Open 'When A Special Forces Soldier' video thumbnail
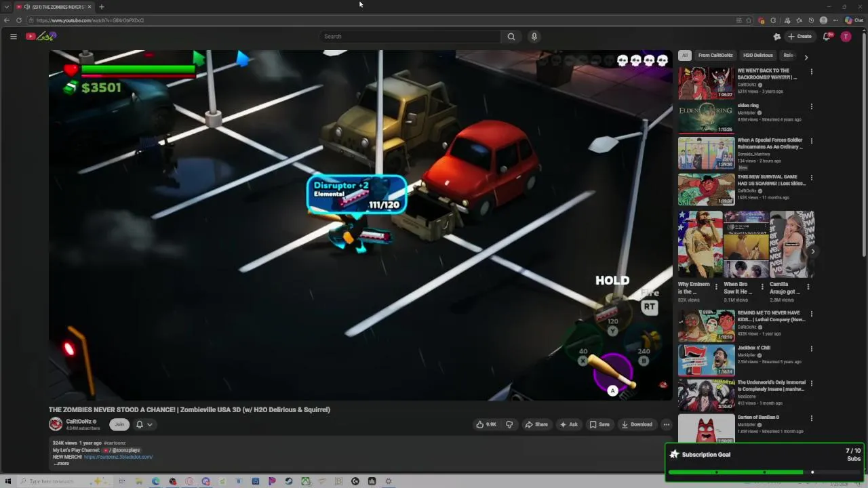The height and width of the screenshot is (488, 868). pos(706,153)
